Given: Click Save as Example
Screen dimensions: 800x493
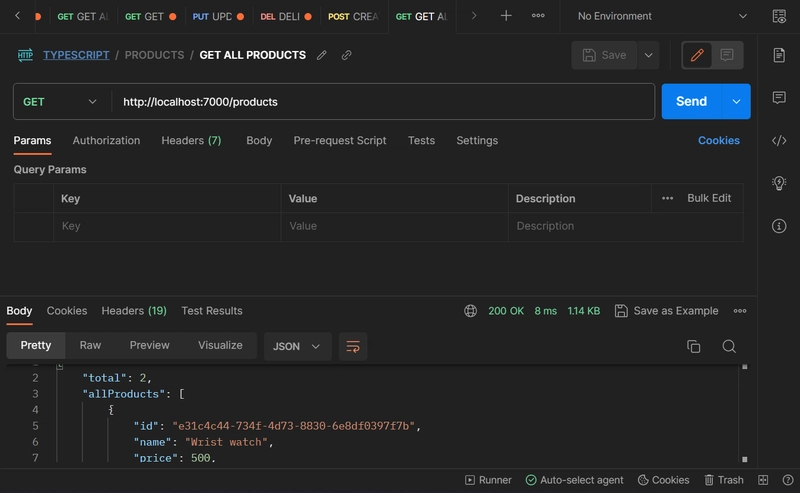Looking at the screenshot, I should 667,311.
